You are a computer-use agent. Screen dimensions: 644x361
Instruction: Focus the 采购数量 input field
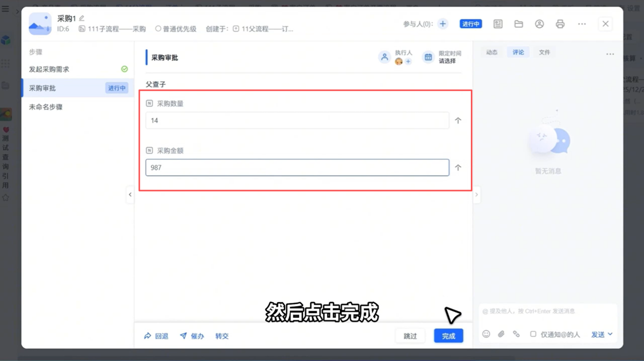click(x=297, y=121)
